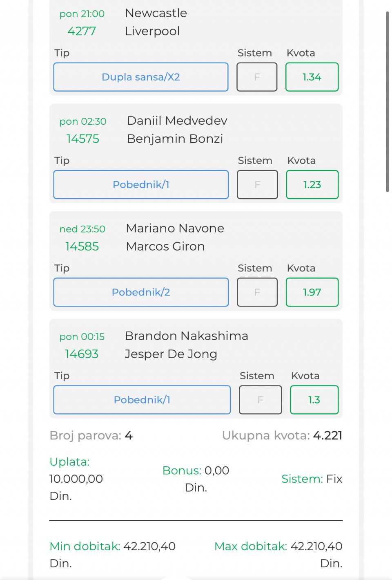
Task: Toggle the Sistem F box for Navone–Giron
Action: pyautogui.click(x=257, y=292)
